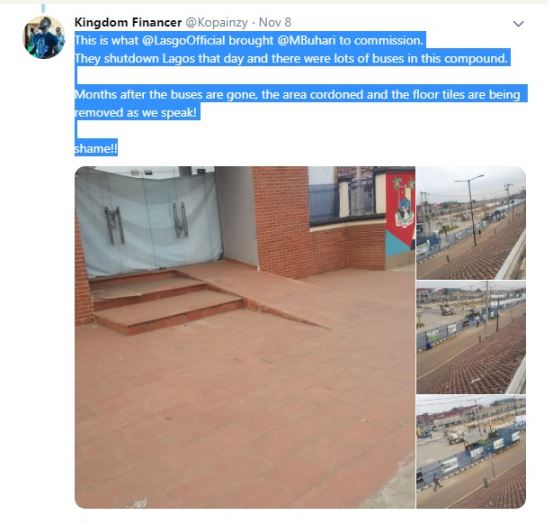548x522 pixels.
Task: Open the Nov 8 tweet timestamp
Action: (275, 22)
